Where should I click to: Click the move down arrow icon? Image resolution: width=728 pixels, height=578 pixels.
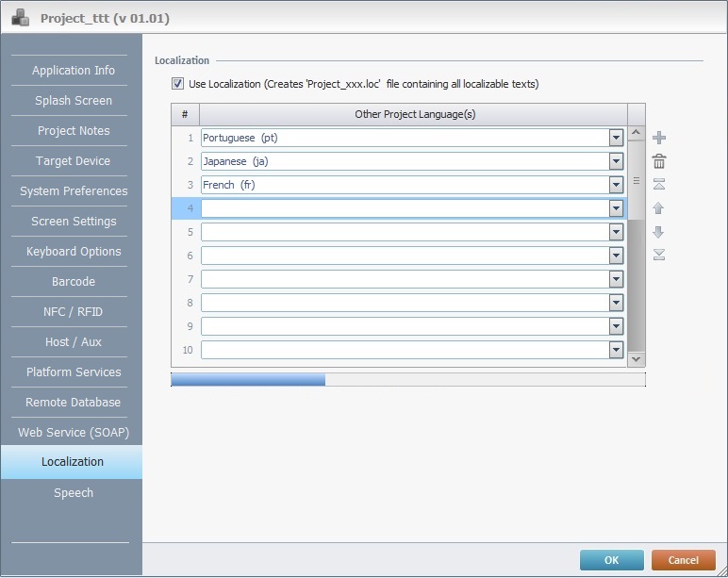pyautogui.click(x=659, y=231)
